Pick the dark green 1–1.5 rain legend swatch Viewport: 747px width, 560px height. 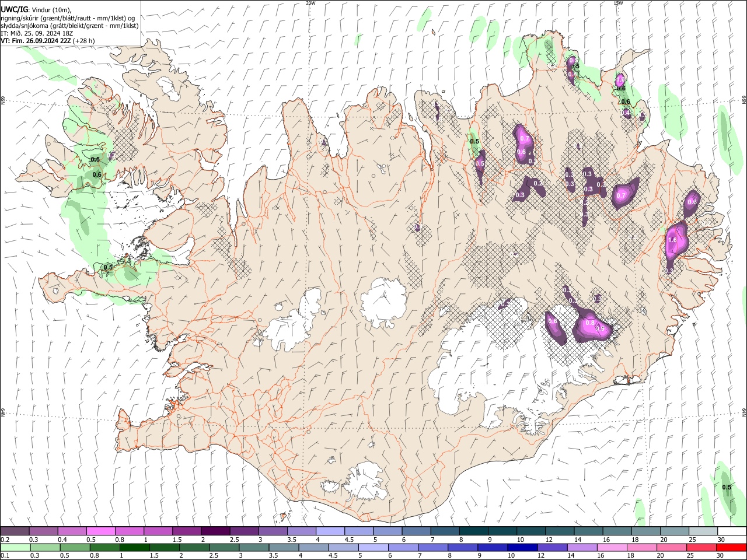coord(135,547)
